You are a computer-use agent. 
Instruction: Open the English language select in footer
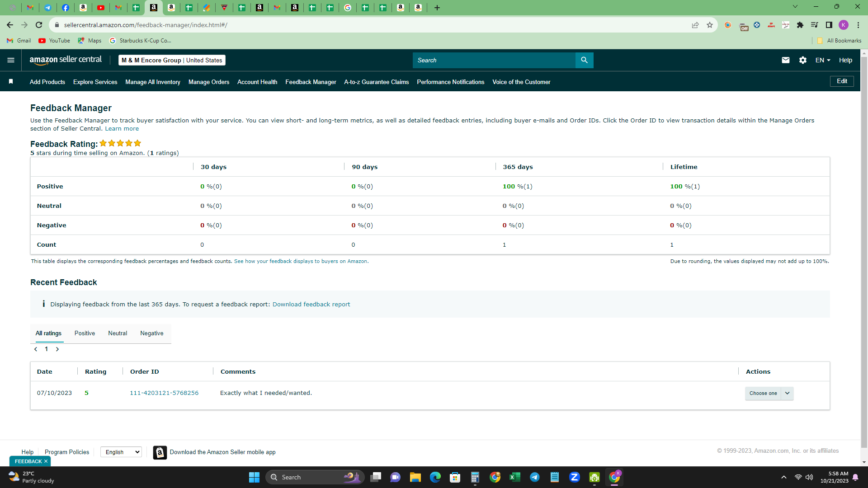[x=121, y=452]
